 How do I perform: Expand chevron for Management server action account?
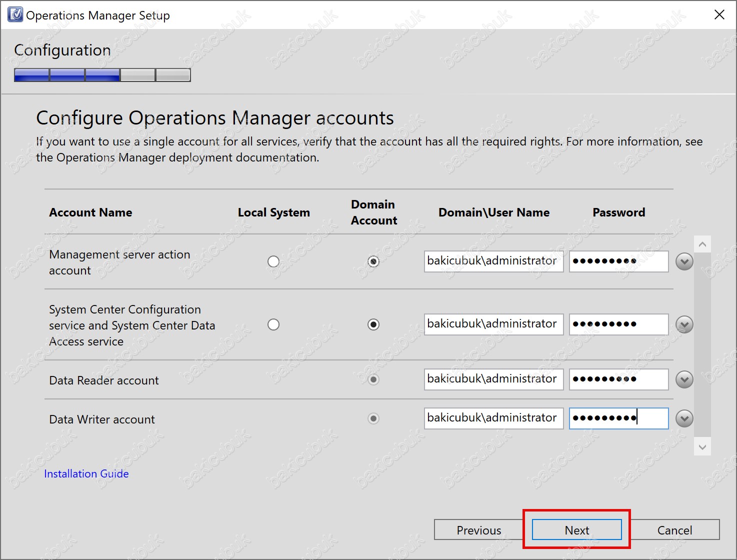684,261
